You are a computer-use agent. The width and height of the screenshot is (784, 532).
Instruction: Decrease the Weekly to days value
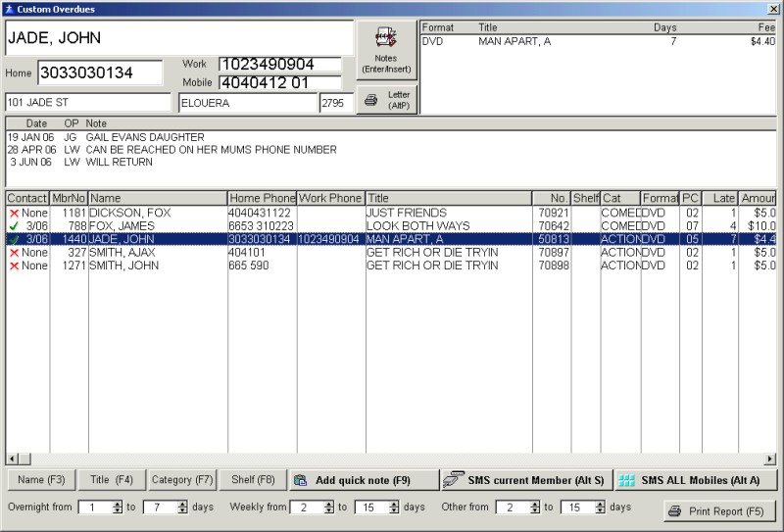point(394,511)
